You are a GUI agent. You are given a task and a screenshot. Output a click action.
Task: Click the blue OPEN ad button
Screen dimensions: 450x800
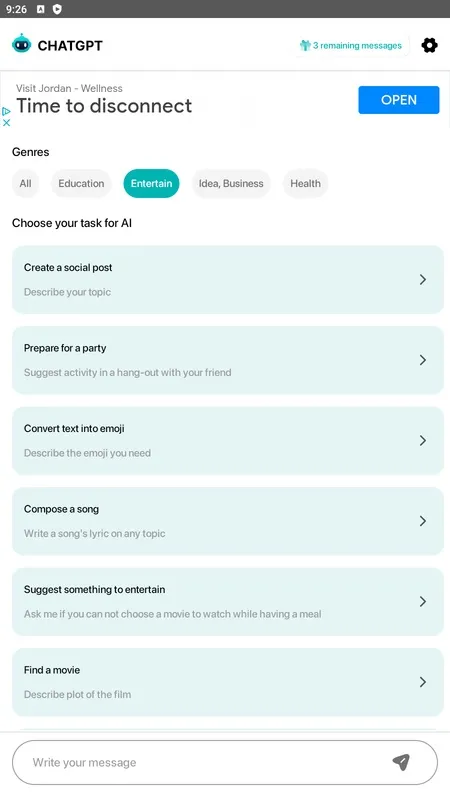coord(398,100)
